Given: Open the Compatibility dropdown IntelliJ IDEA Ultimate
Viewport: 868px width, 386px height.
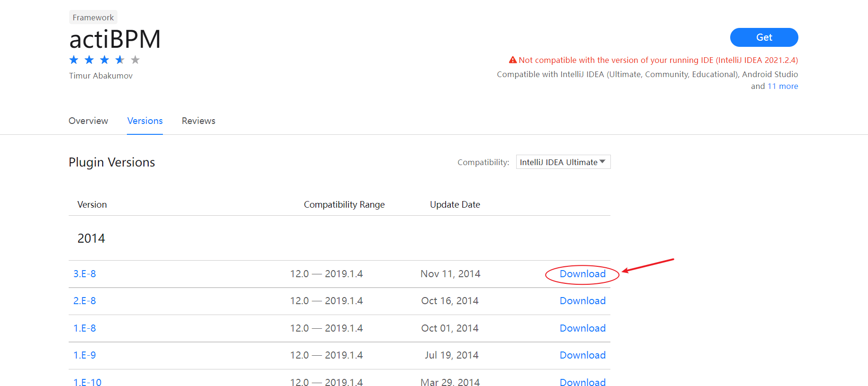Looking at the screenshot, I should (563, 162).
